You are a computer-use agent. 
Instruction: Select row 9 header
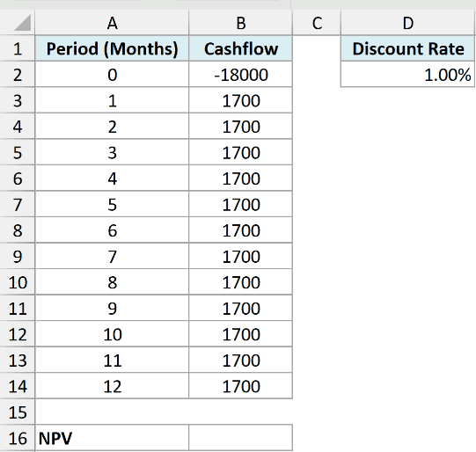[x=18, y=256]
